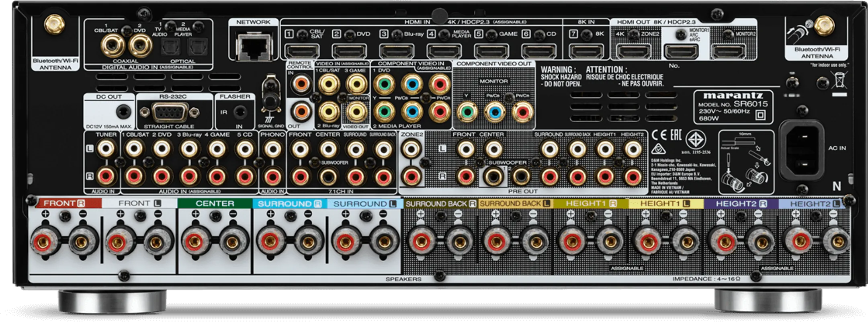Click TUNER left white audio jack
Image resolution: width=868 pixels, height=322 pixels.
(x=106, y=149)
